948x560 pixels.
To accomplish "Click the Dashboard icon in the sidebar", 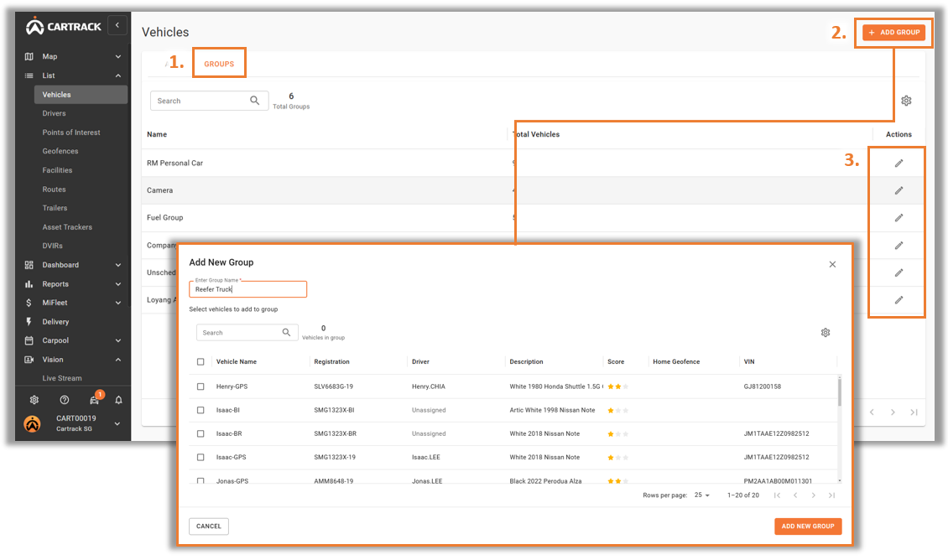I will pyautogui.click(x=29, y=265).
